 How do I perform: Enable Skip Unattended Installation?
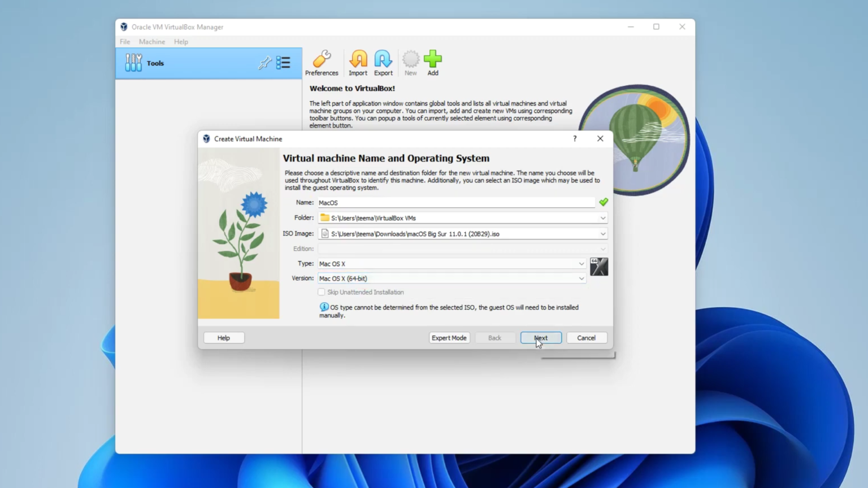[x=322, y=292]
